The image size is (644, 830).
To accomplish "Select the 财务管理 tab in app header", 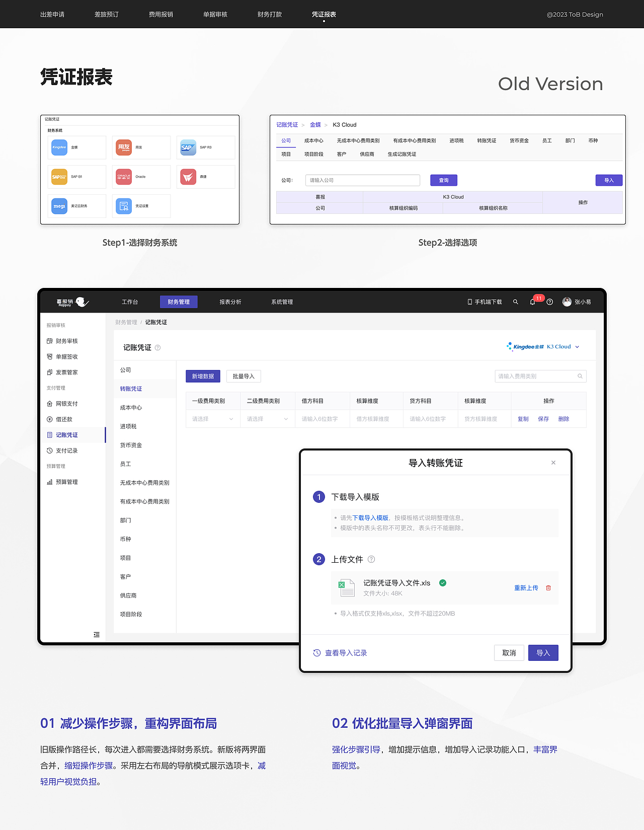I will click(x=179, y=302).
